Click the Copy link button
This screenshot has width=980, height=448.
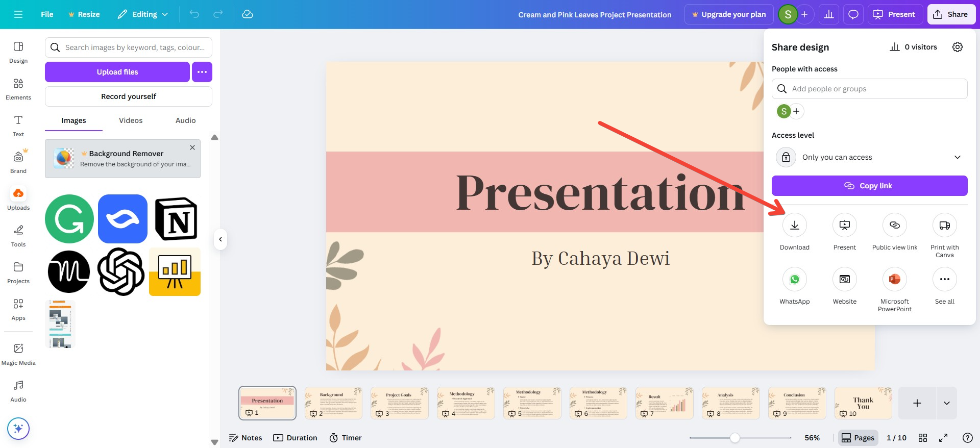[870, 186]
